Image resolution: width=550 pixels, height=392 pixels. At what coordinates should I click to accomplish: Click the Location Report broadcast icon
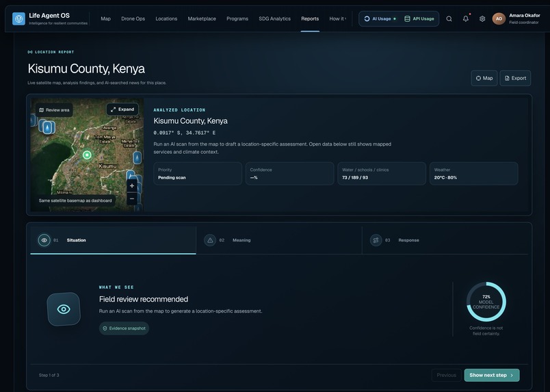[30, 52]
